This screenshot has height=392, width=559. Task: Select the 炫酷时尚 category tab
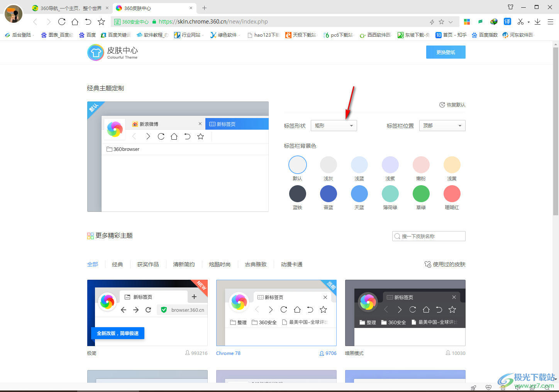click(x=220, y=264)
